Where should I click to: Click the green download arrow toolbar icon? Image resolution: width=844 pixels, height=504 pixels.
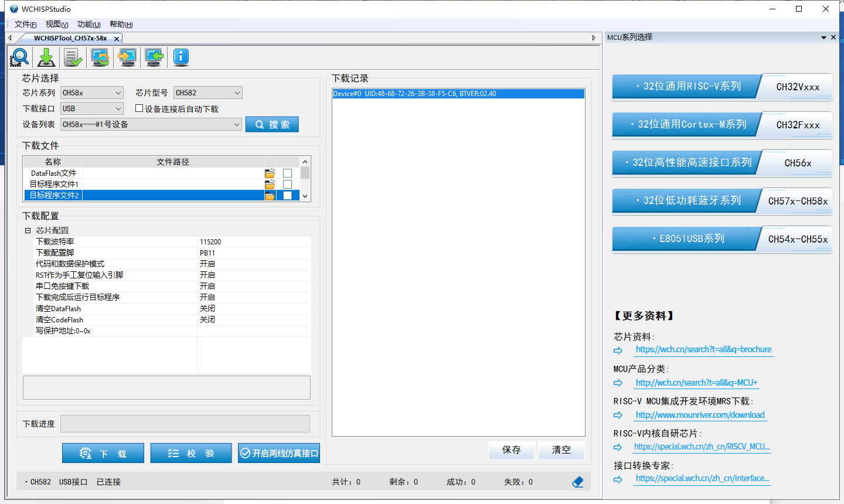click(x=46, y=57)
